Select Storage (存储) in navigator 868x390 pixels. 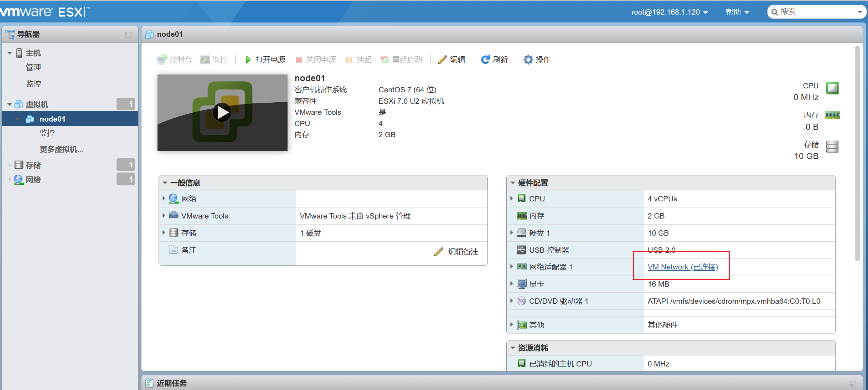[x=33, y=165]
